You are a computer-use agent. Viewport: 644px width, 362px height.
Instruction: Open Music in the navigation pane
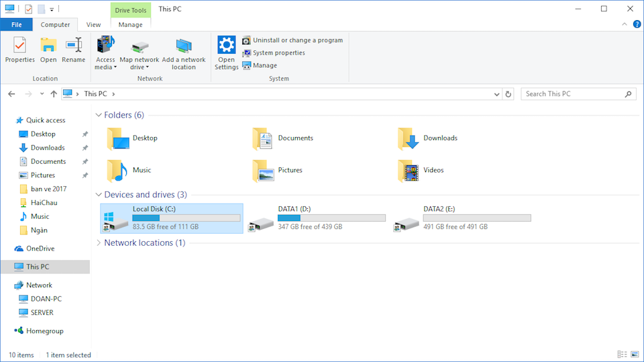point(40,216)
